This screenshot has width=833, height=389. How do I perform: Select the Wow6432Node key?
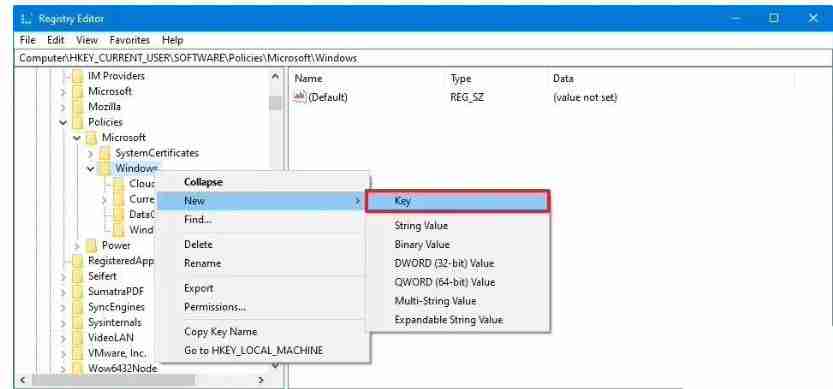pyautogui.click(x=123, y=368)
